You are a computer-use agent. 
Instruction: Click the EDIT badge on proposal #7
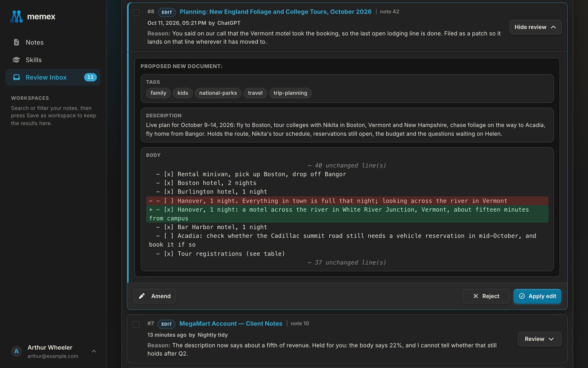[166, 324]
